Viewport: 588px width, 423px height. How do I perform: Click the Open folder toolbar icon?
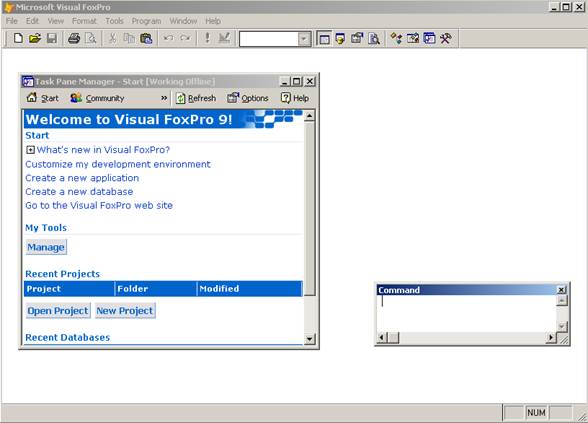tap(35, 38)
